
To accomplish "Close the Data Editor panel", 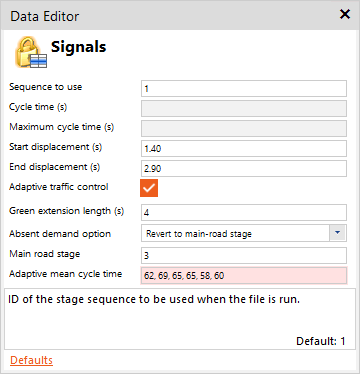I will tap(345, 14).
